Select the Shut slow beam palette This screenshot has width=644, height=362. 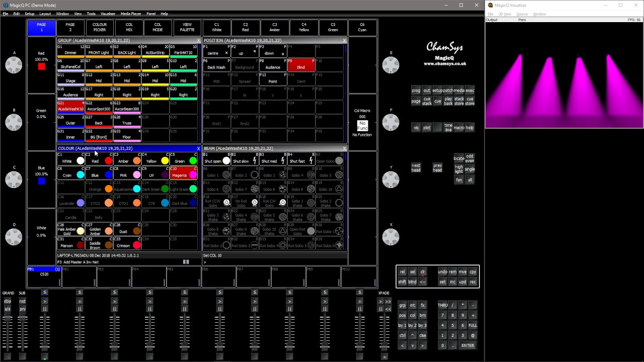pyautogui.click(x=245, y=158)
